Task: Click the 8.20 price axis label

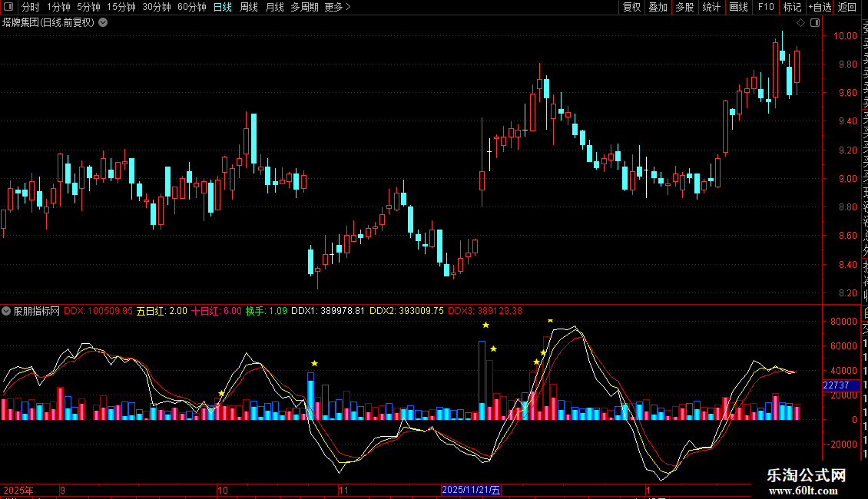Action: pos(846,293)
